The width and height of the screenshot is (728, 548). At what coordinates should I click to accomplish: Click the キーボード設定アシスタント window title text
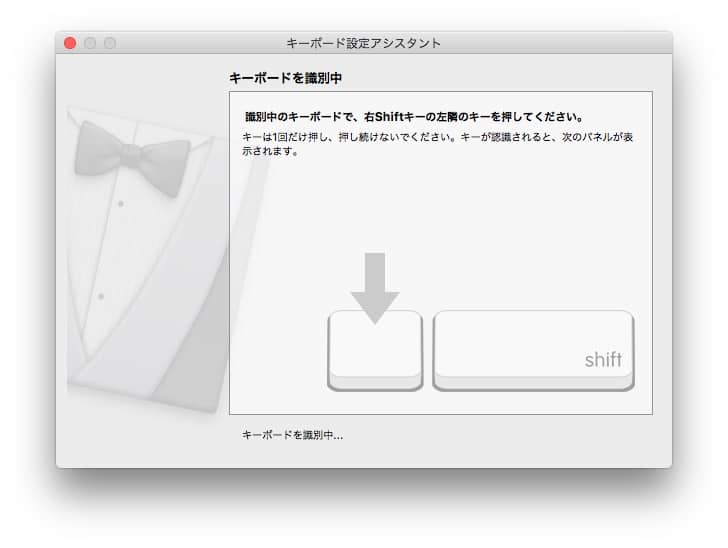tap(364, 43)
